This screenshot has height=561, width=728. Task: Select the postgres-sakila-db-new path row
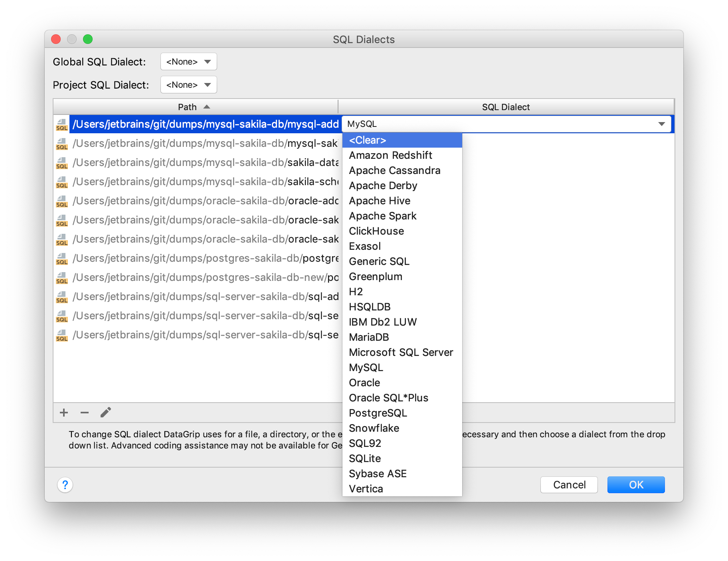click(205, 277)
